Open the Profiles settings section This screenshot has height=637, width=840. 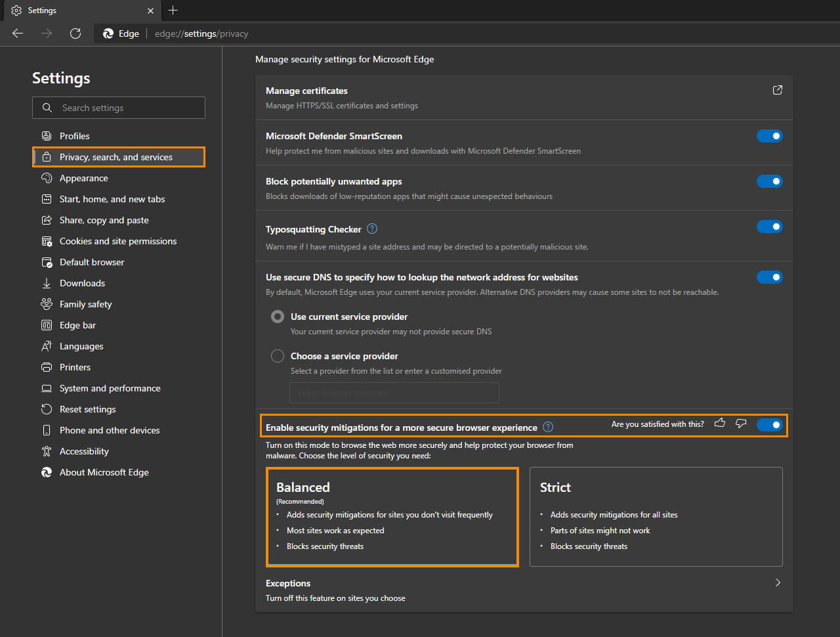119,136
